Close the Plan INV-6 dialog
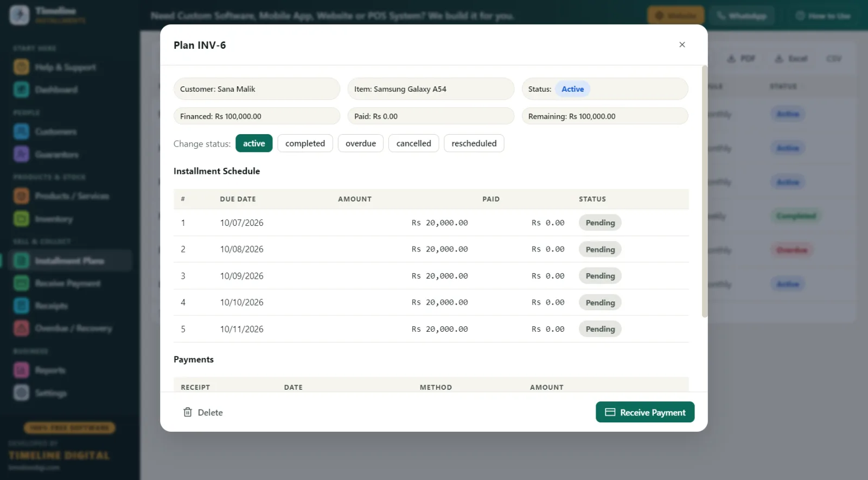This screenshot has width=868, height=480. pos(682,45)
